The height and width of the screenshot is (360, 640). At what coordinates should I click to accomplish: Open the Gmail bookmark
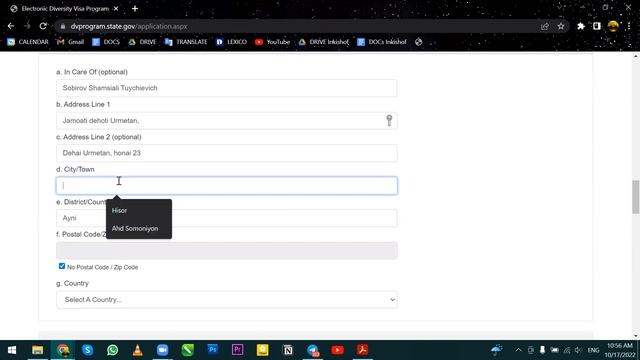pos(71,42)
